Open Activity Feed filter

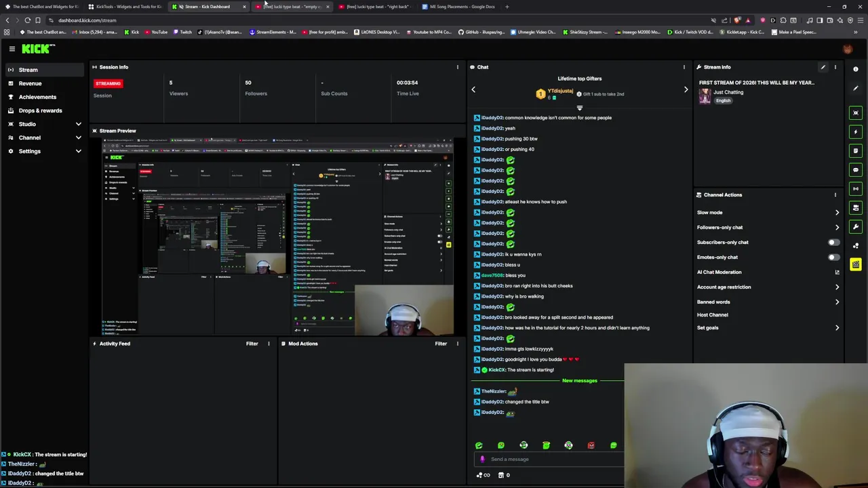[252, 344]
